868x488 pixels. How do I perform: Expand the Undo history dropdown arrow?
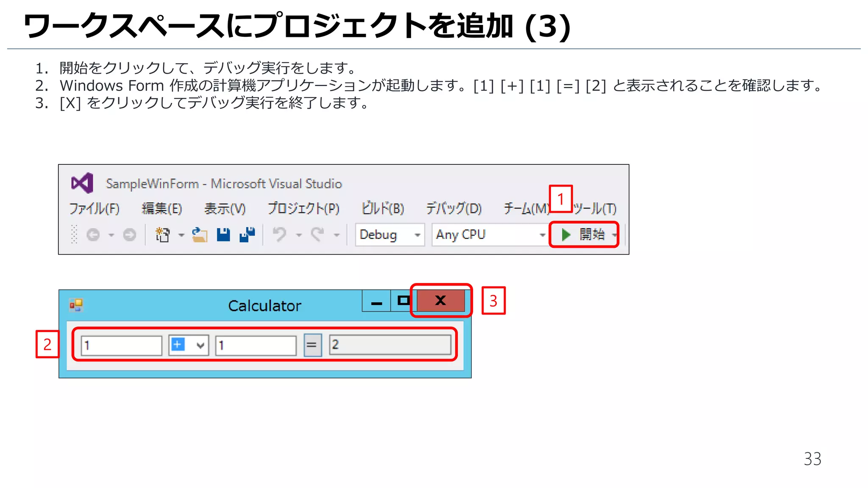(x=299, y=235)
